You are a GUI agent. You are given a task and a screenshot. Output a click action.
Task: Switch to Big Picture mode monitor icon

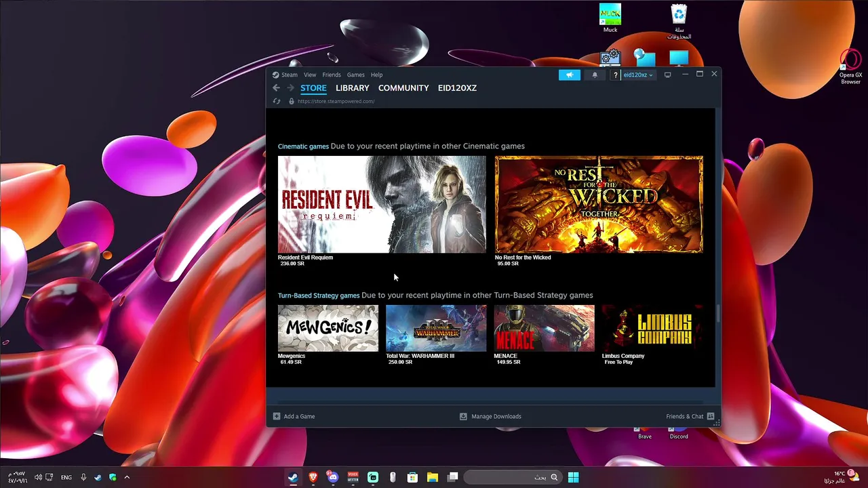tap(667, 75)
